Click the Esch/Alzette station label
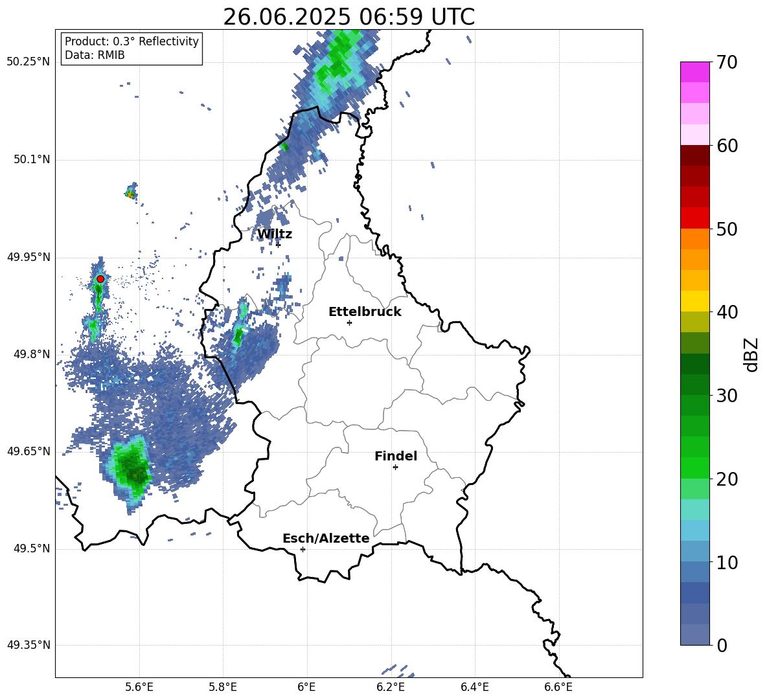 point(326,538)
